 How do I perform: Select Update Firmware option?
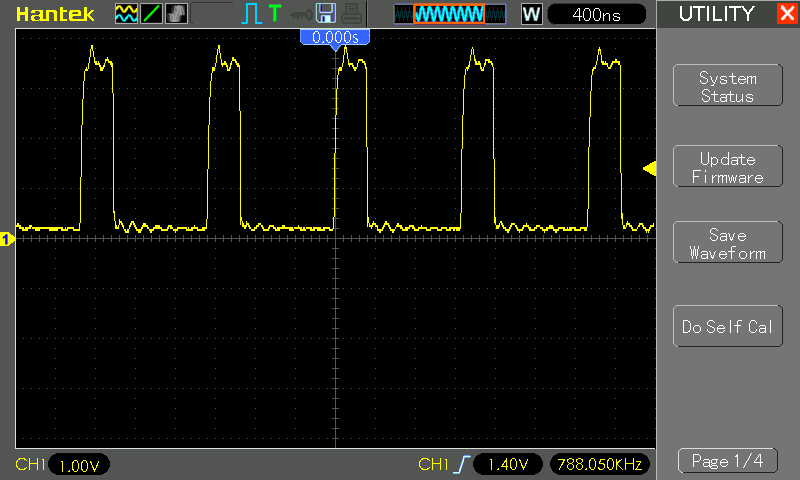(x=727, y=168)
